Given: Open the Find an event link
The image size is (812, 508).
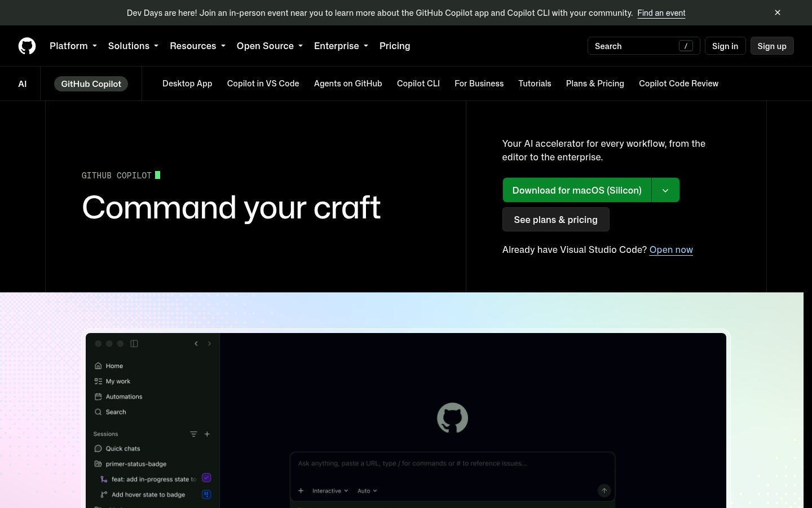Looking at the screenshot, I should tap(661, 13).
